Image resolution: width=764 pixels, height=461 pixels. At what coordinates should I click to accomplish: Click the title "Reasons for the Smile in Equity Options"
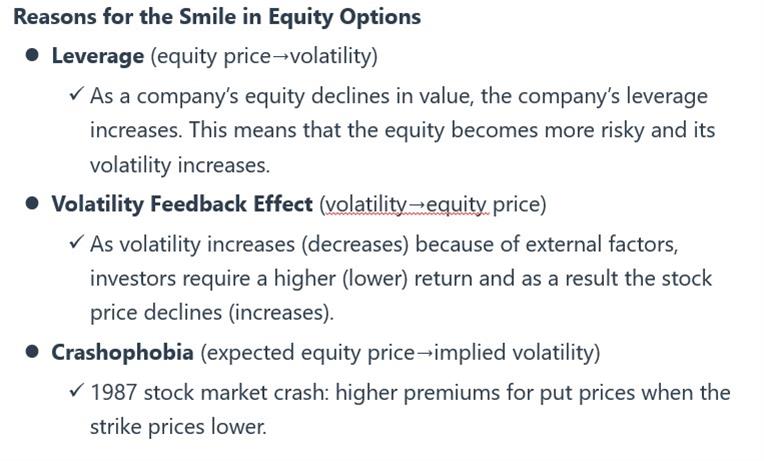(217, 17)
